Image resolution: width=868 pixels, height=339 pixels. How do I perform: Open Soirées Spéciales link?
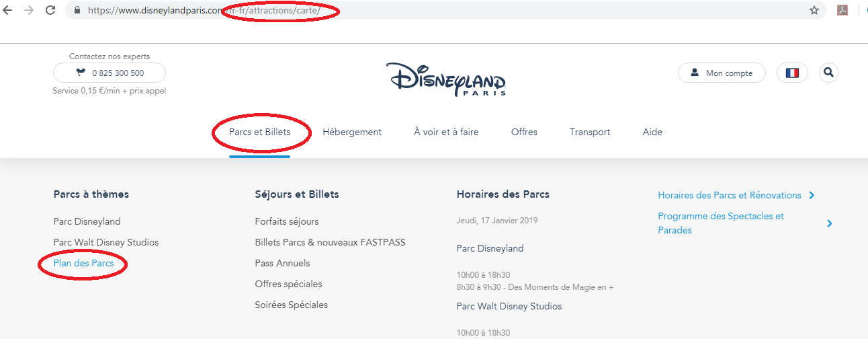tap(292, 305)
